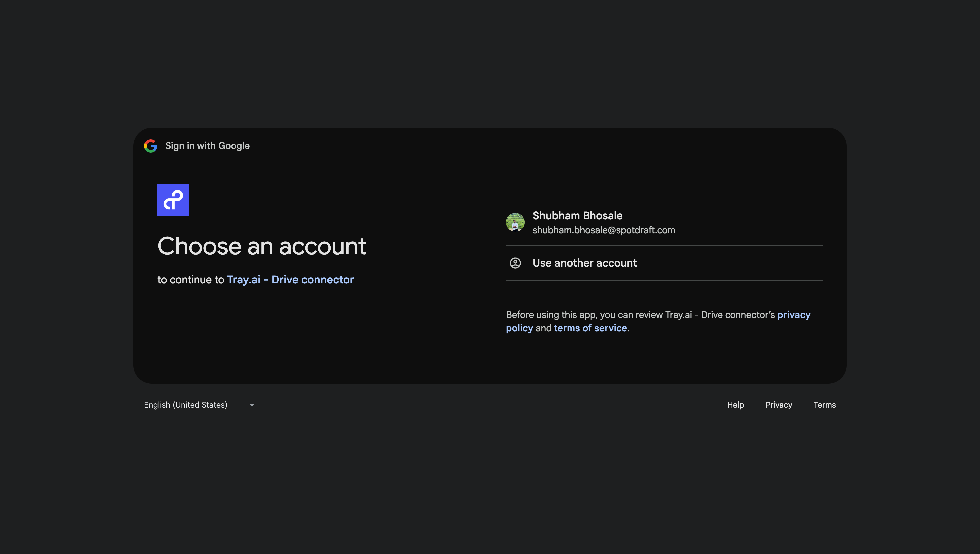Screen dimensions: 980x554
Task: Open the Privacy footer link
Action: (x=778, y=405)
